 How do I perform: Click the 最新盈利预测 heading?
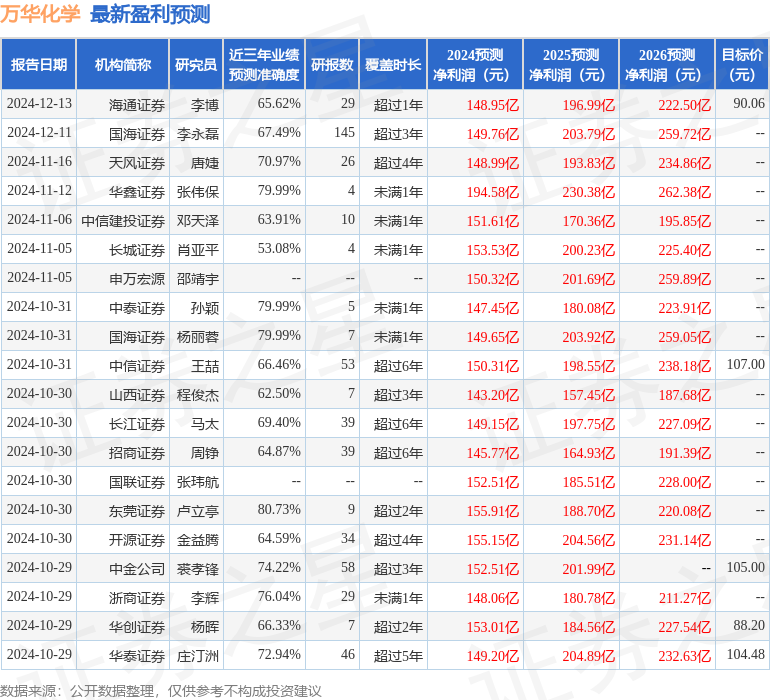click(150, 14)
